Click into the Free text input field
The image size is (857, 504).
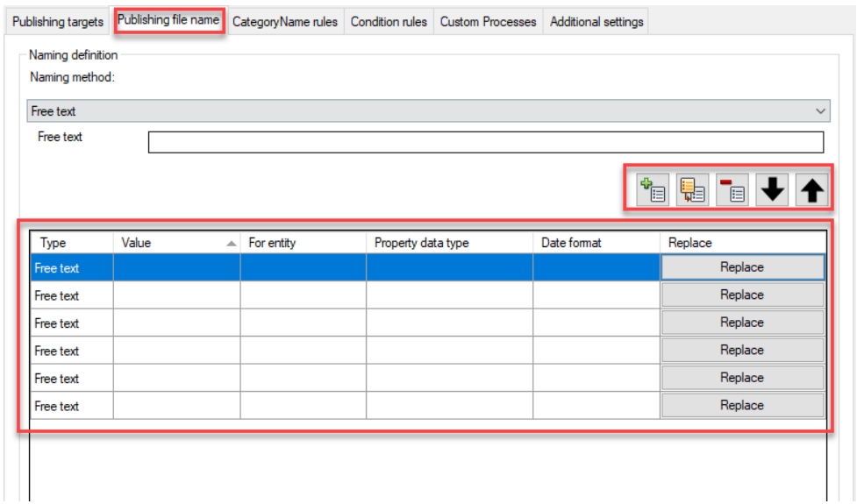pyautogui.click(x=485, y=142)
